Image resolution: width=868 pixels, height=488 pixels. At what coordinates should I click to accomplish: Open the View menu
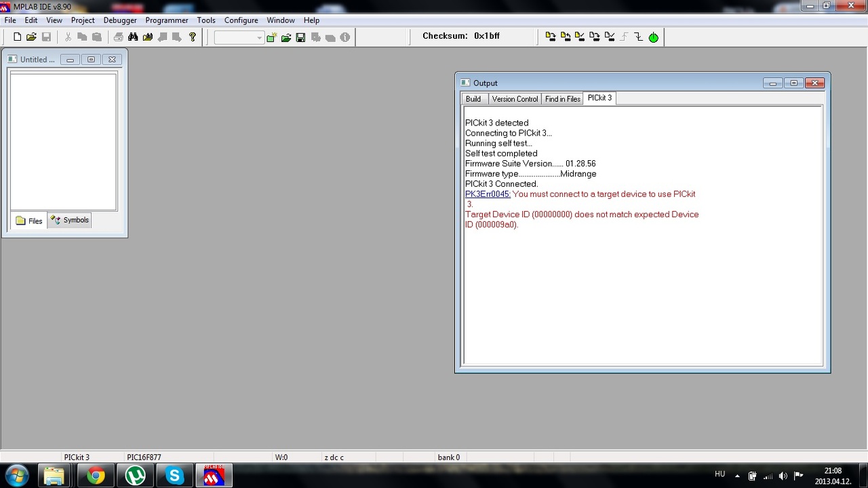[54, 20]
